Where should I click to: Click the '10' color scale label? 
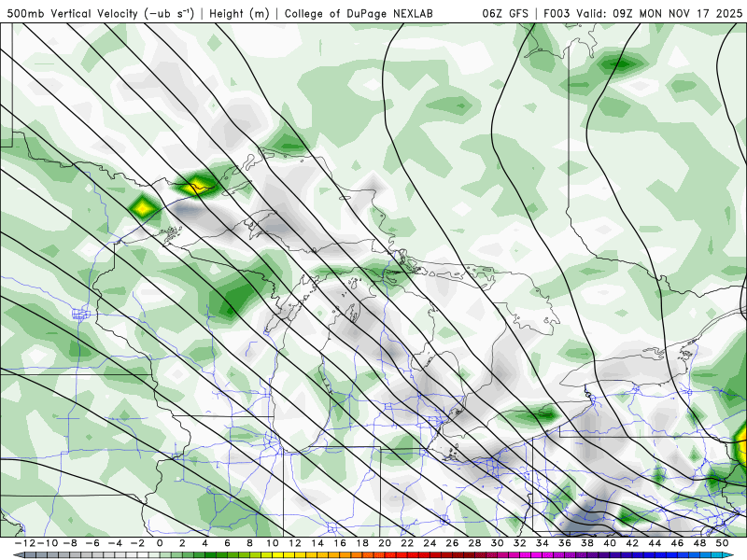coord(272,543)
